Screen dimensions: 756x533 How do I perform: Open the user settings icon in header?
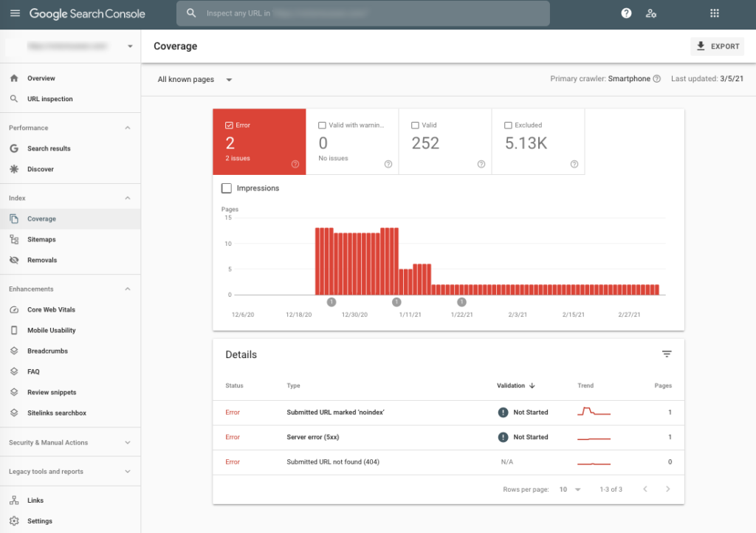coord(650,13)
